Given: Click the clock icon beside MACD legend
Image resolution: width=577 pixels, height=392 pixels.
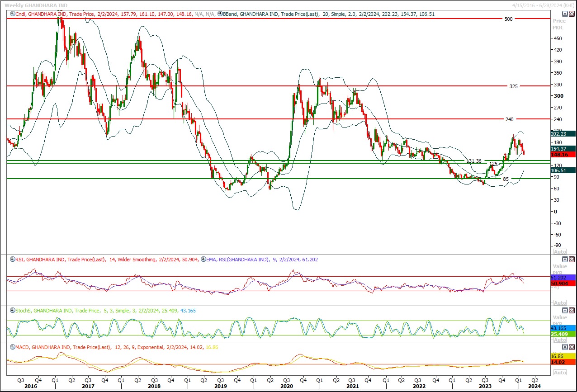Looking at the screenshot, I should coord(12,347).
